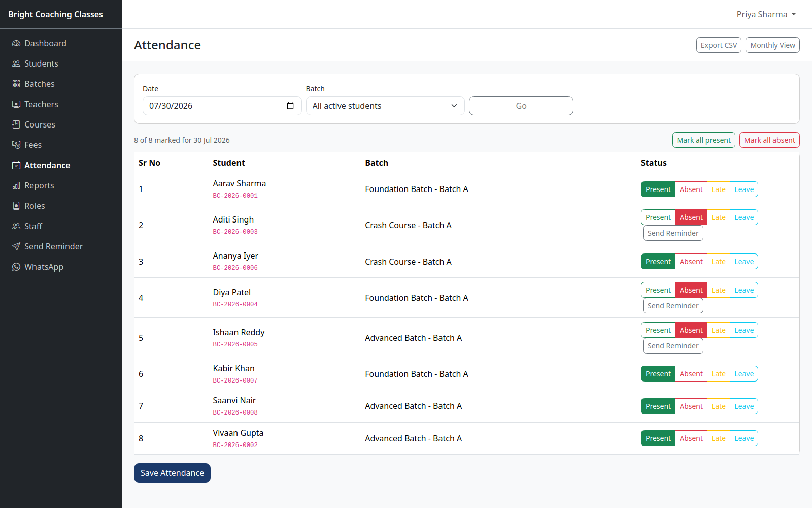
Task: Click the WhatsApp logo icon
Action: 16,267
